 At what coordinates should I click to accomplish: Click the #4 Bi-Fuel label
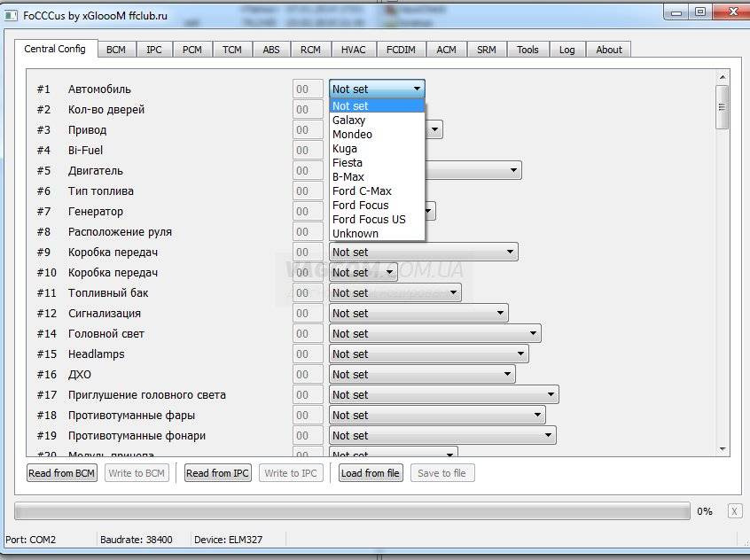tap(86, 150)
